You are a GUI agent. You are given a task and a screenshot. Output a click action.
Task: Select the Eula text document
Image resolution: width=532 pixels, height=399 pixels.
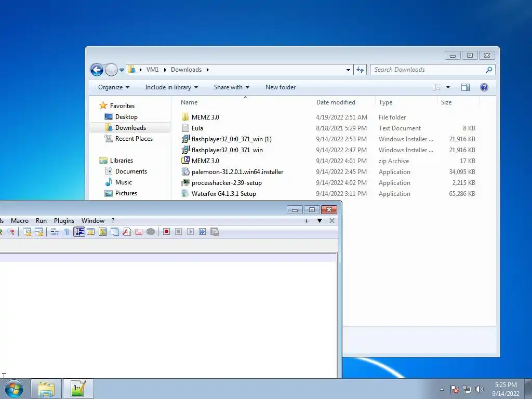pos(328,128)
